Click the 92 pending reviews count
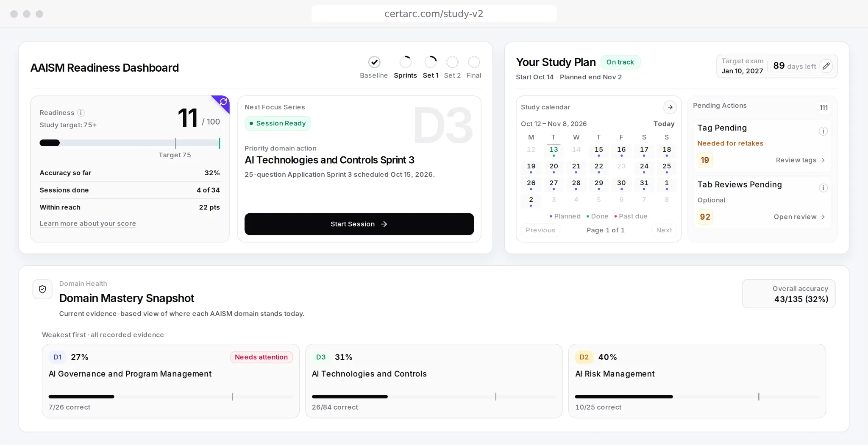The width and height of the screenshot is (868, 446). coord(705,217)
